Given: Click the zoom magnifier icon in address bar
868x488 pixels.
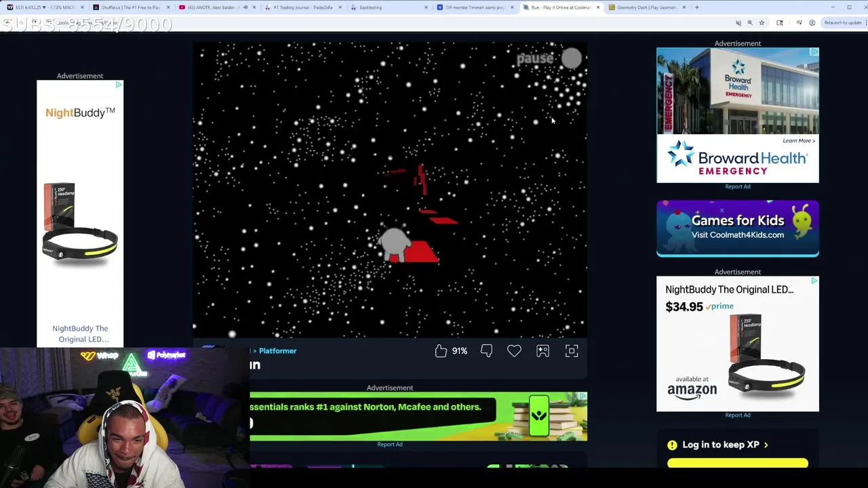Looking at the screenshot, I should click(x=750, y=22).
